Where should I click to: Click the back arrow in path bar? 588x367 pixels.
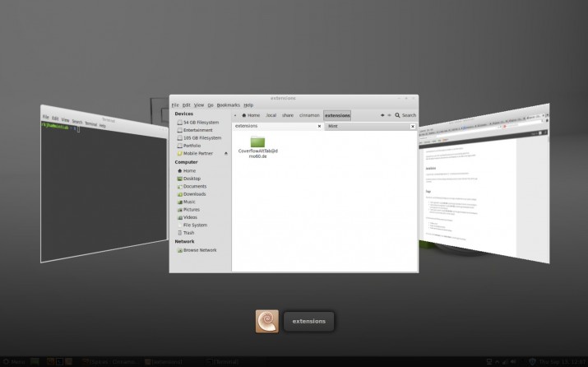click(x=236, y=115)
